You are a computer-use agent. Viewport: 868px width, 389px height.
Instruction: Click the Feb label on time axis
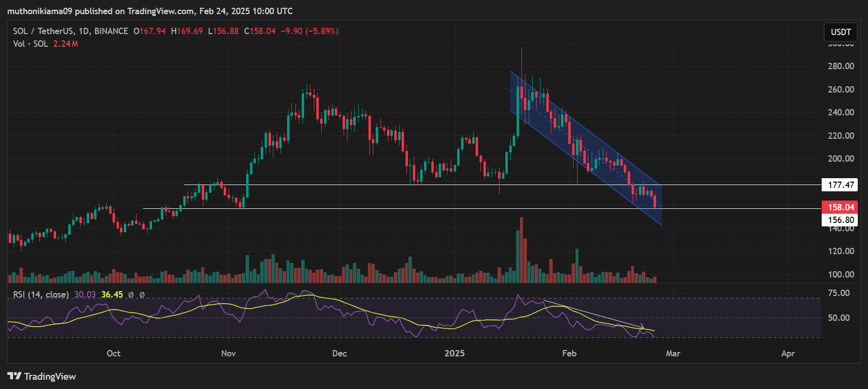pyautogui.click(x=569, y=353)
